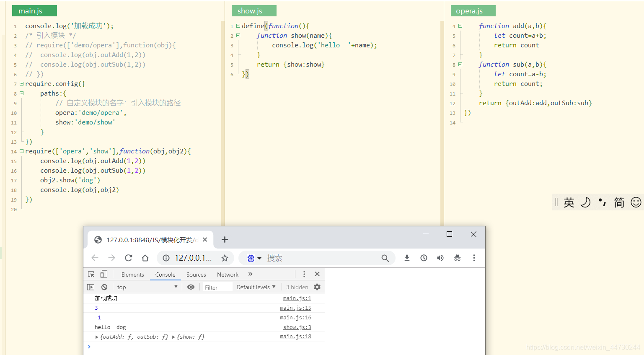
Task: Switch to the Elements tab
Action: pyautogui.click(x=132, y=275)
